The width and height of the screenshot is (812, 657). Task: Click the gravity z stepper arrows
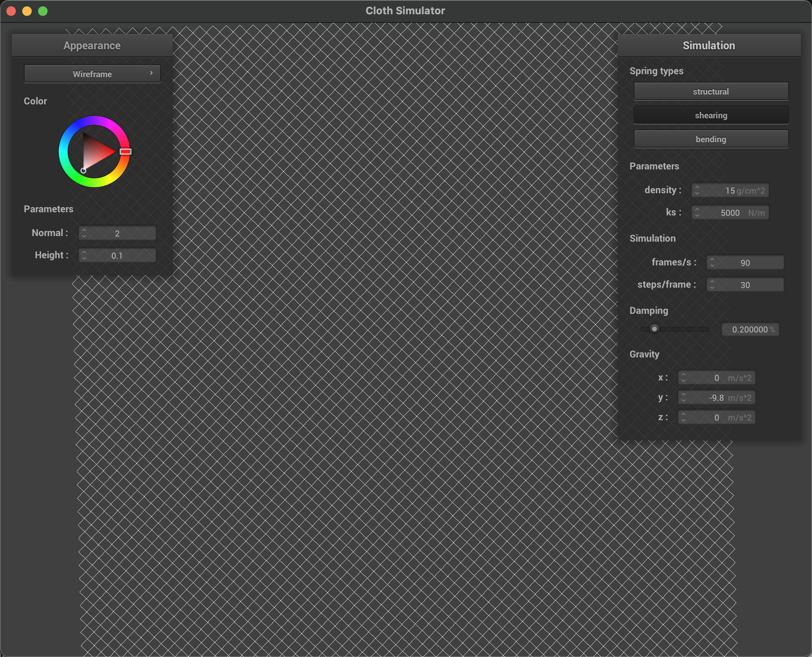684,417
